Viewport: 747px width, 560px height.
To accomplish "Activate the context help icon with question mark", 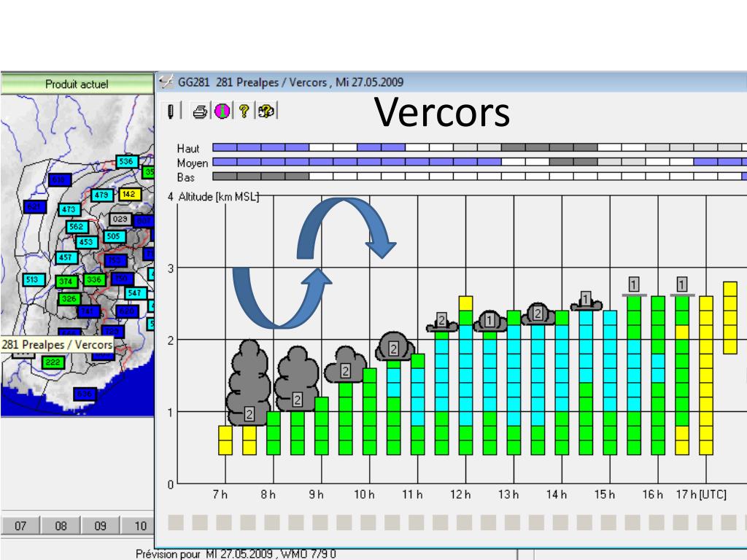I will 266,112.
